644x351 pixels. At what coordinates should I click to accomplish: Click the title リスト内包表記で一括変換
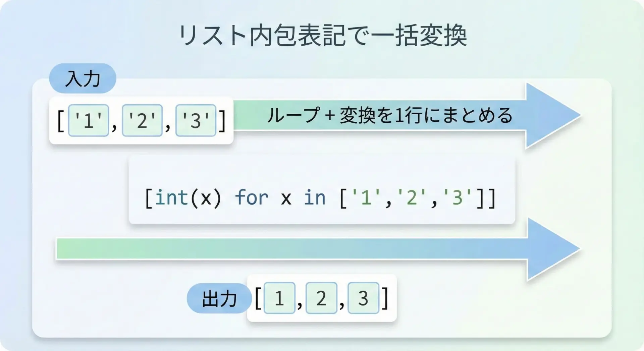point(322,36)
